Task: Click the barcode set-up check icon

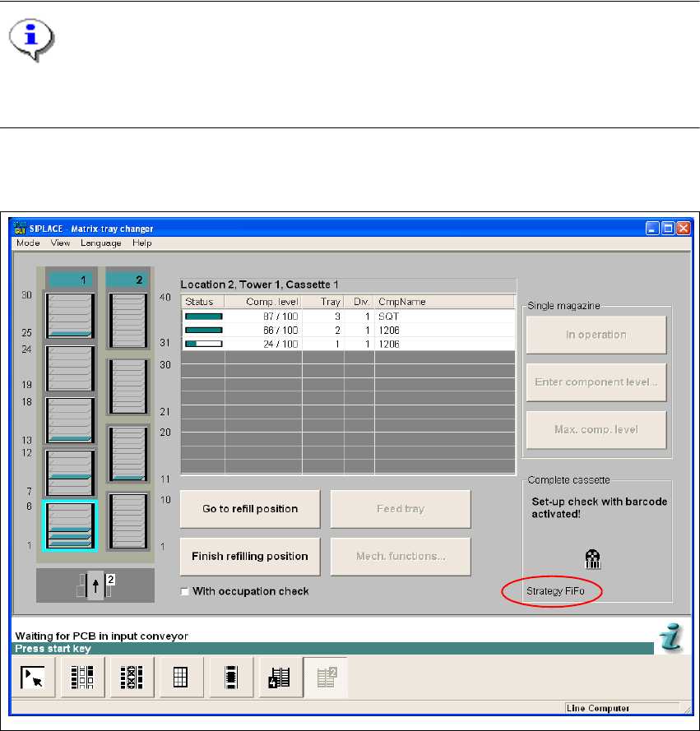Action: point(591,560)
